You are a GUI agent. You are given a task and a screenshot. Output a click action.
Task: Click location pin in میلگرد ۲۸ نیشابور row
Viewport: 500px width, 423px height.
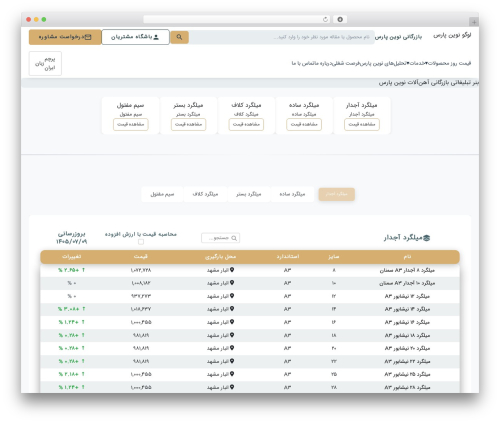[232, 387]
